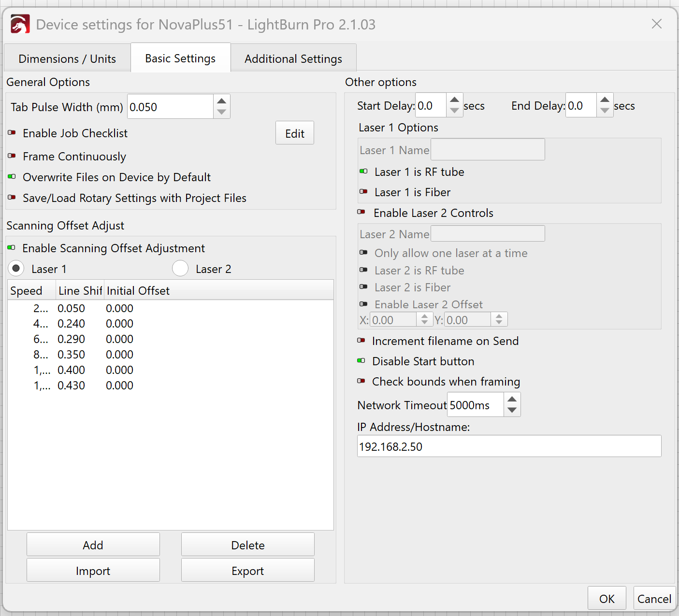Select the row with Line Shift 0.430
Screen dimensions: 679x616
click(x=171, y=386)
